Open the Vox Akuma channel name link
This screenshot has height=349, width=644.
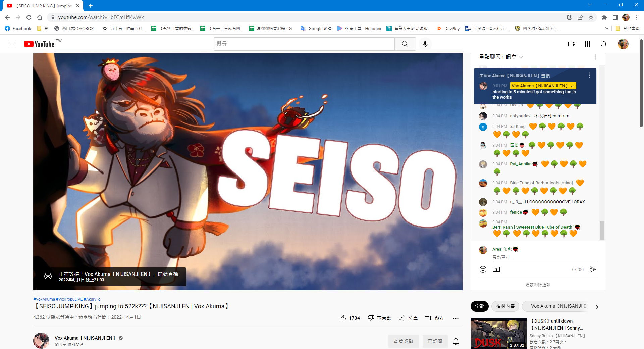click(x=85, y=338)
